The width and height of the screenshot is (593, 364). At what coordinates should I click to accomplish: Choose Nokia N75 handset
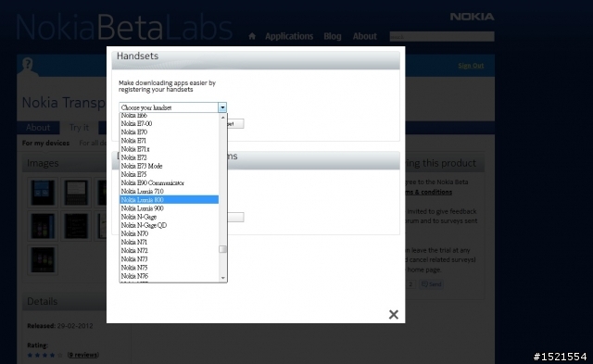(169, 268)
